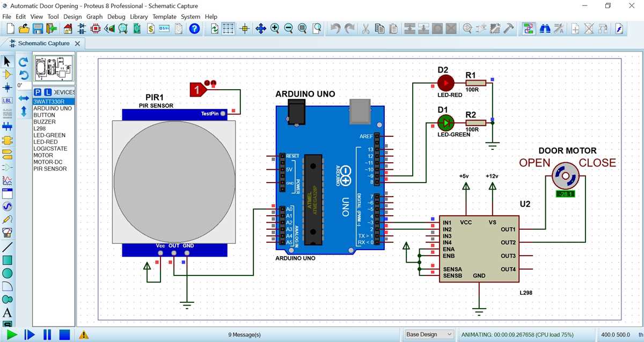This screenshot has height=342, width=644.
Task: Open the 3D Visualizer icon
Action: (x=110, y=28)
